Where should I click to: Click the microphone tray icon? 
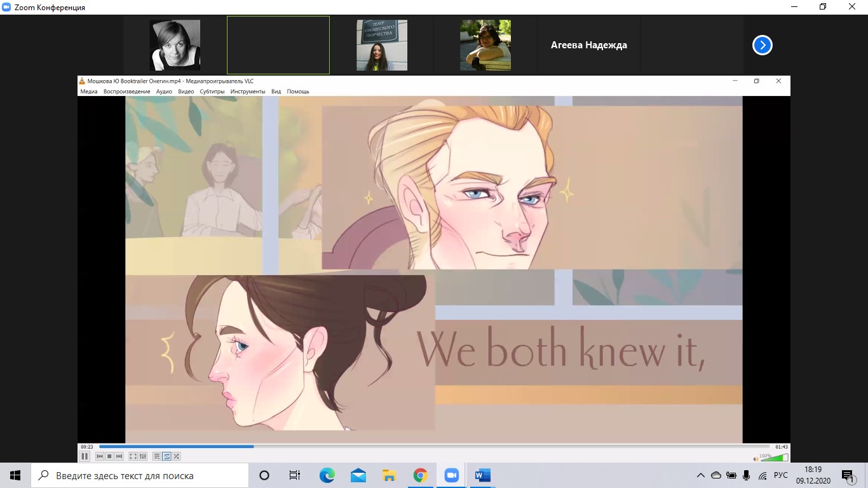pos(747,475)
